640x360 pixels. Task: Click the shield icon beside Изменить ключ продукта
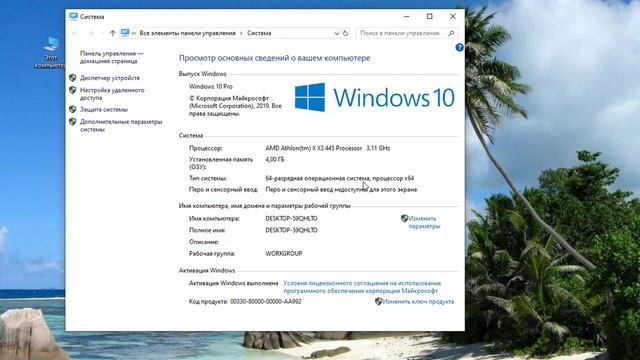(378, 301)
